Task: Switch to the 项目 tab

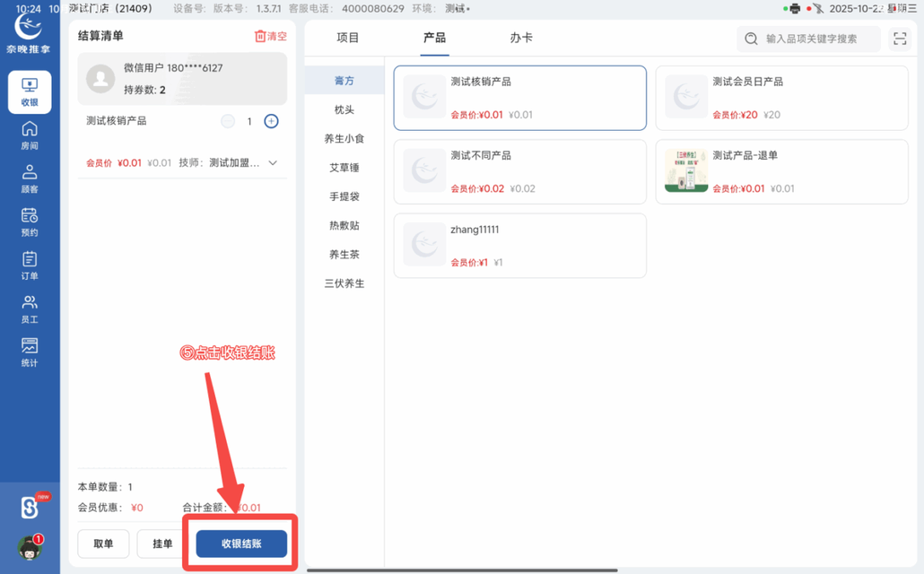Action: coord(350,39)
